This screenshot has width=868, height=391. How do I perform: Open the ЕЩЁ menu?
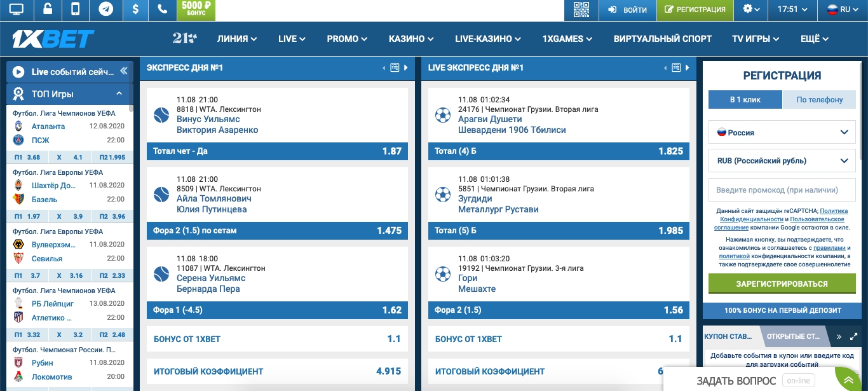815,39
